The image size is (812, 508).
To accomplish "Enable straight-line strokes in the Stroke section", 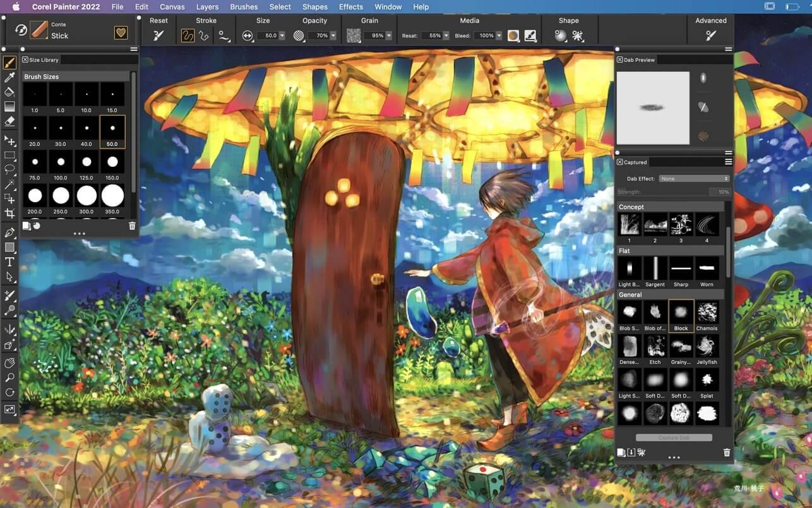I will [x=203, y=36].
